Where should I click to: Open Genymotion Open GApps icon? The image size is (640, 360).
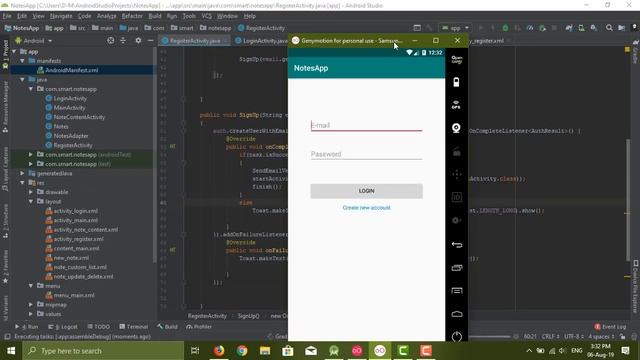tap(457, 60)
